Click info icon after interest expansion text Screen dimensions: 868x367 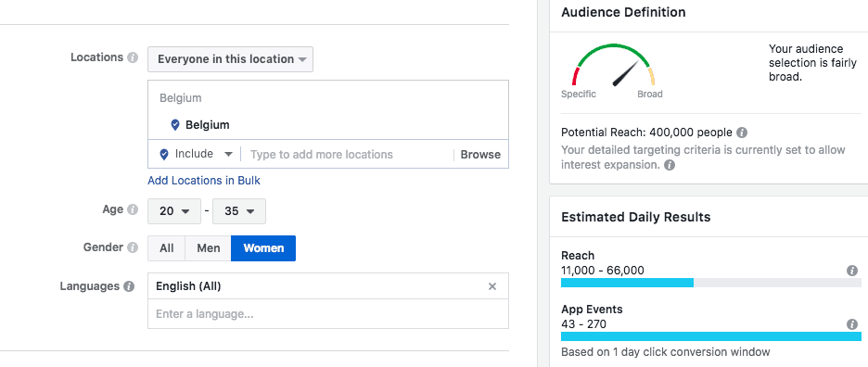[x=670, y=165]
